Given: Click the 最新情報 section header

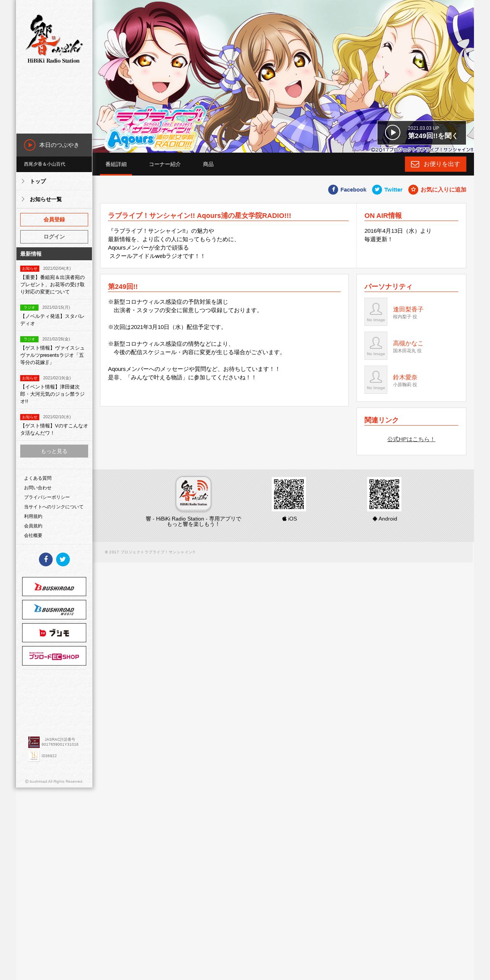Looking at the screenshot, I should [x=54, y=254].
